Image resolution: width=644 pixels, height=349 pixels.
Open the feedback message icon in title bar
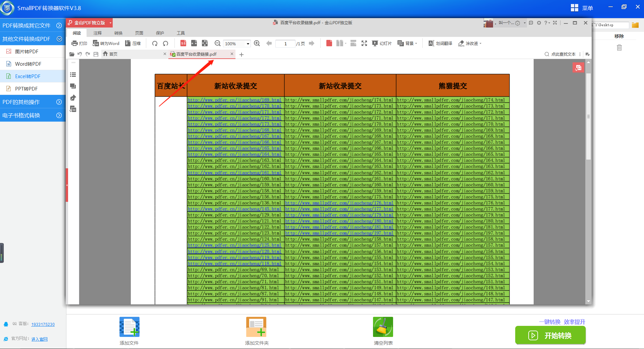point(531,23)
